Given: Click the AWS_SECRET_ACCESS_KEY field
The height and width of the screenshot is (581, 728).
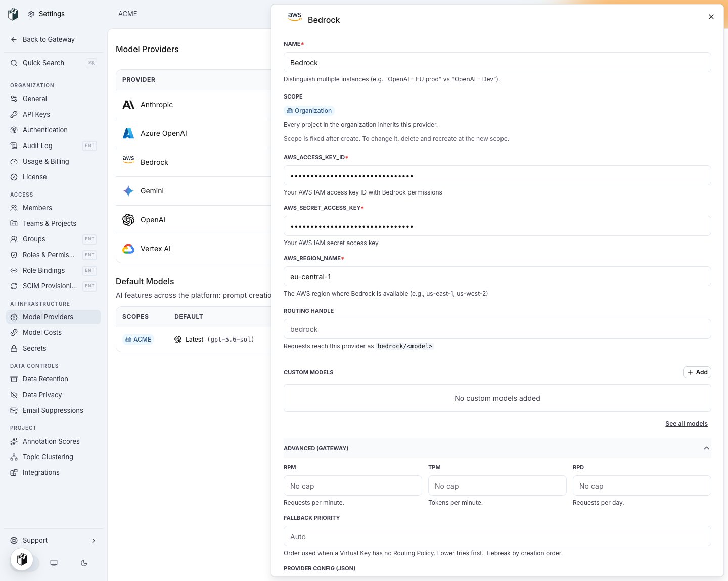Looking at the screenshot, I should 497,226.
